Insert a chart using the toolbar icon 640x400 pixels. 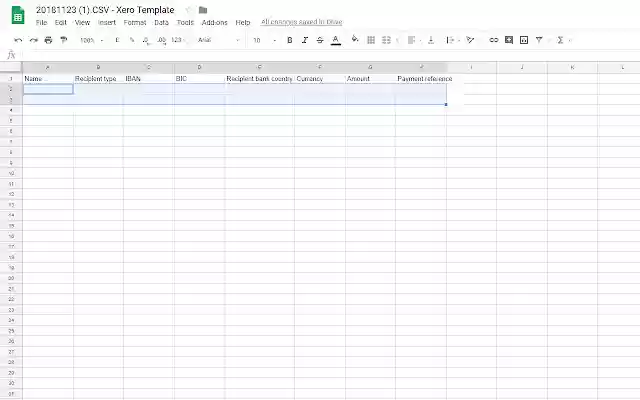click(524, 40)
